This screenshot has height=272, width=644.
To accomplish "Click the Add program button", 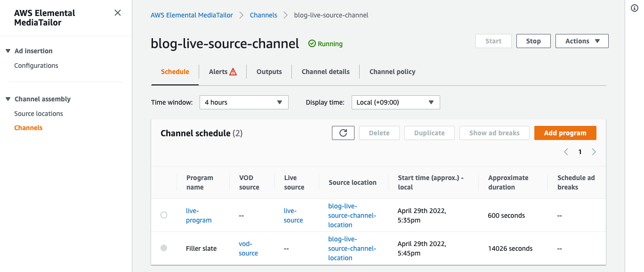I will click(x=565, y=133).
